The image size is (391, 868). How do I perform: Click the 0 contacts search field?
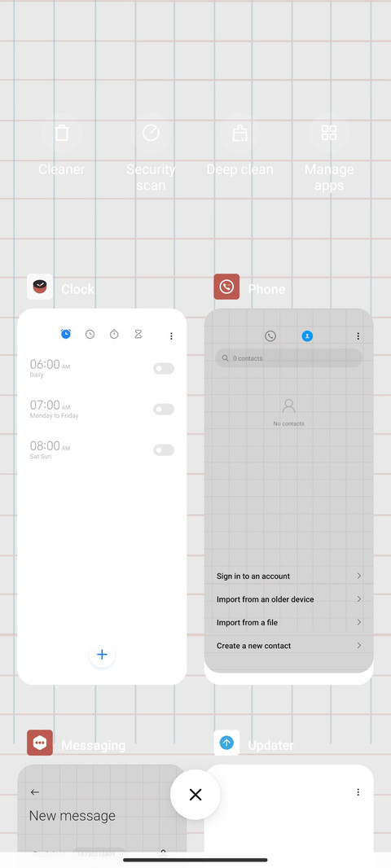click(288, 358)
